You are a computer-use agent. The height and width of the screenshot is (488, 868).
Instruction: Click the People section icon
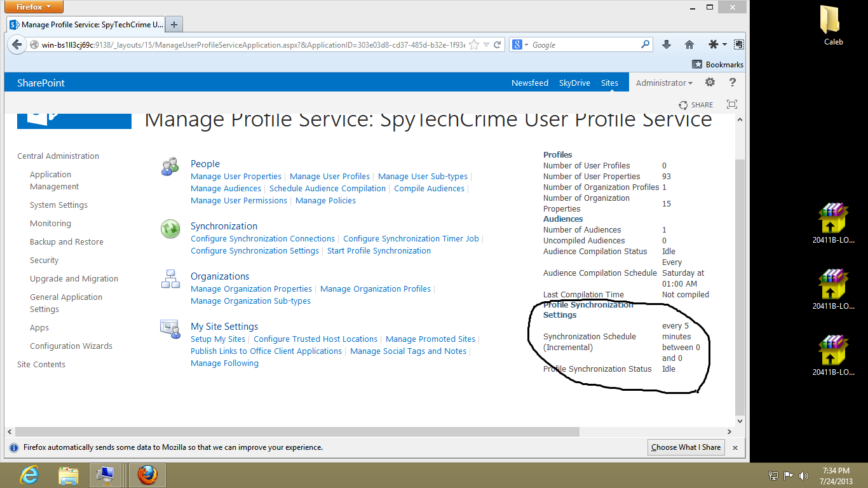point(170,167)
